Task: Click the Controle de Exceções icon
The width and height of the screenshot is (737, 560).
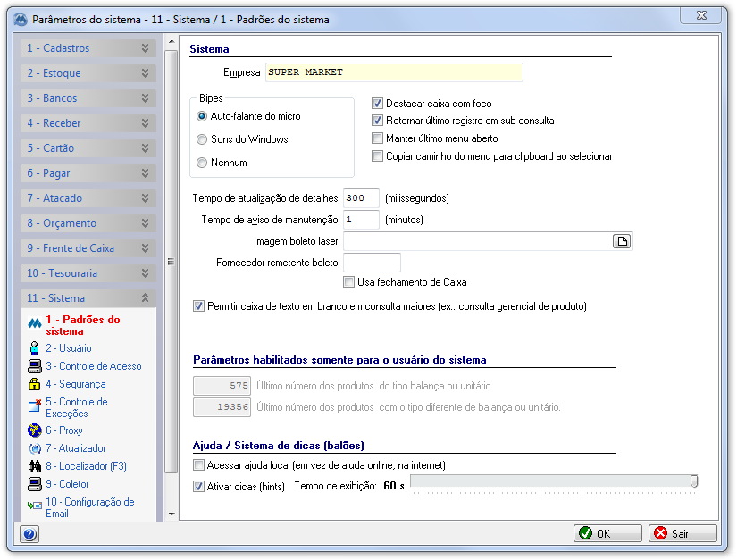Action: point(34,405)
